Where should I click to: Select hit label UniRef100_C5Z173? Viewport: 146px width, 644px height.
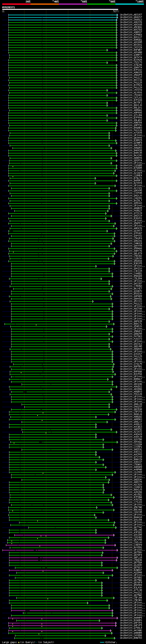tap(131, 63)
